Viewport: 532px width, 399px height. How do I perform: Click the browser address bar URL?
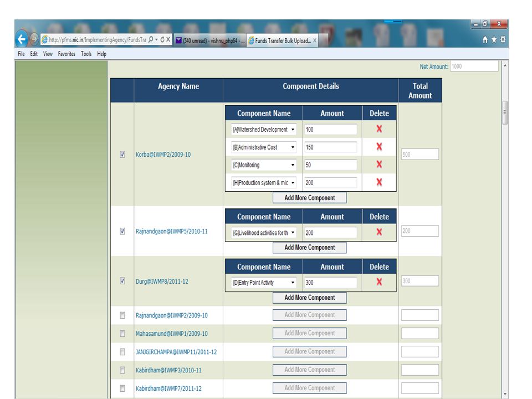[x=98, y=40]
